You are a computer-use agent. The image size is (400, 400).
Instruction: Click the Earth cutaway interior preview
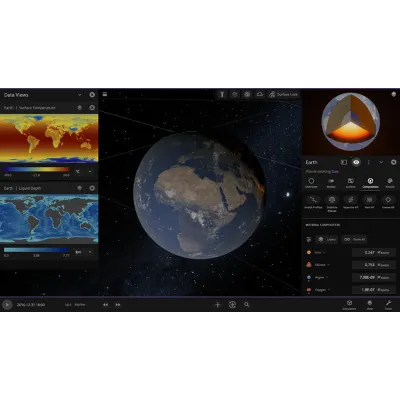(351, 121)
